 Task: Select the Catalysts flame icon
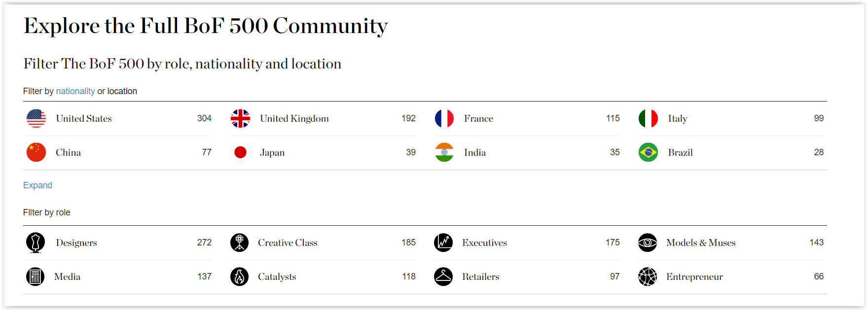[x=239, y=276]
